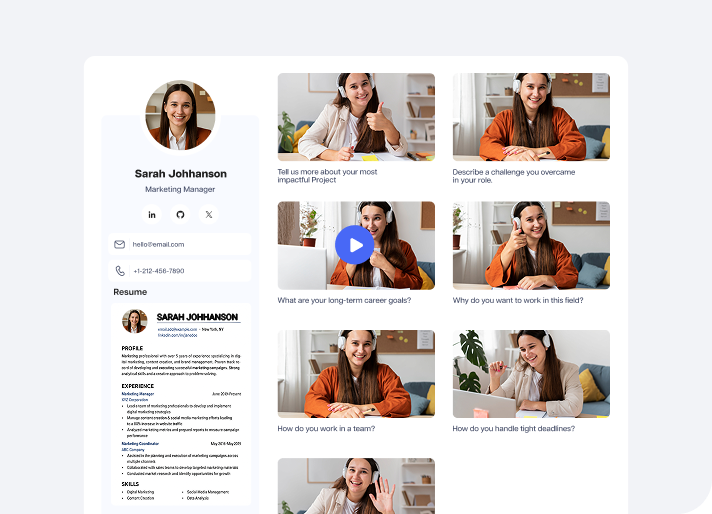Open the work in a team video thumbnail

tap(356, 374)
